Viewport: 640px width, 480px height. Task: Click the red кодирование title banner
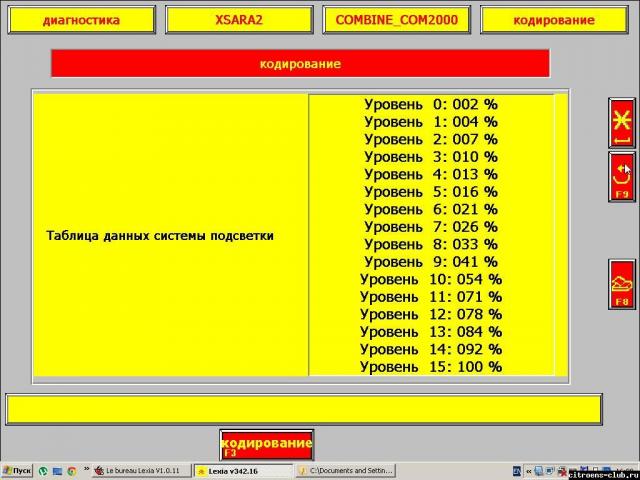point(300,64)
